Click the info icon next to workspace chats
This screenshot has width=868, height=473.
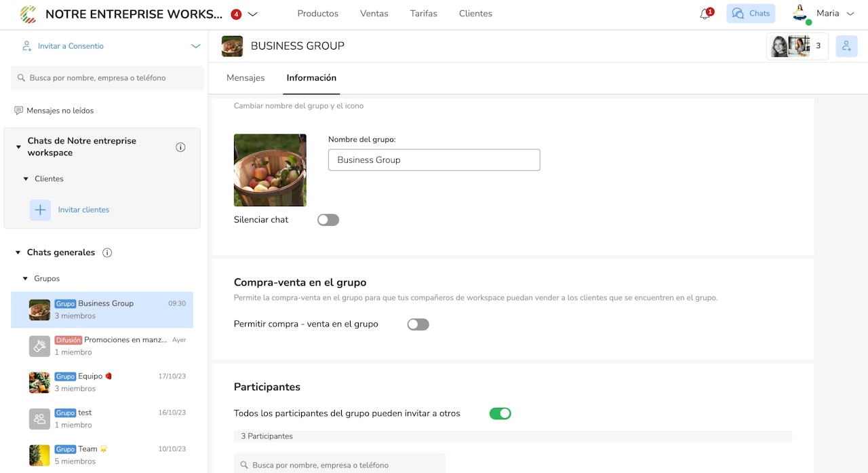180,147
